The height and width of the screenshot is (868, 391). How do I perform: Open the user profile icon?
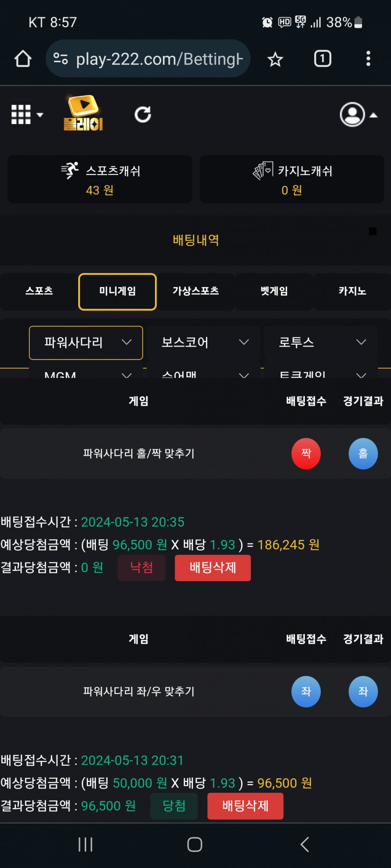[x=358, y=115]
